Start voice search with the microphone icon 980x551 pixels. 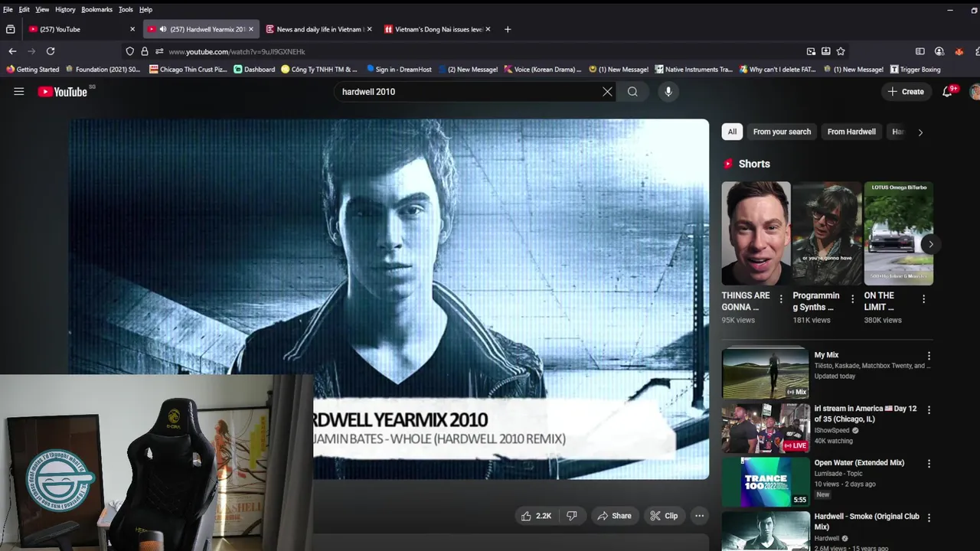click(x=668, y=92)
